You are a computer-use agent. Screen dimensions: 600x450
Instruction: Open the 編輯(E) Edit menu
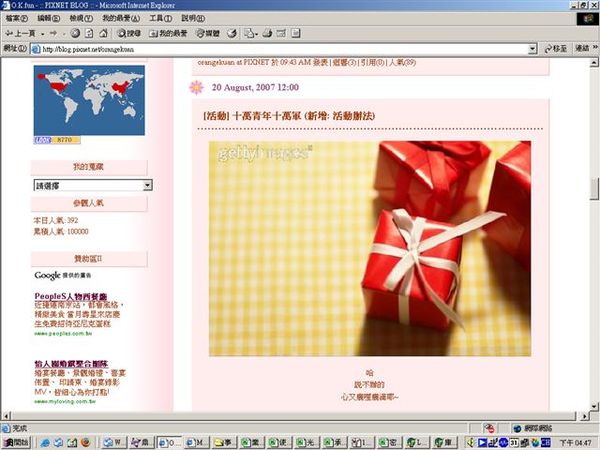(49, 18)
